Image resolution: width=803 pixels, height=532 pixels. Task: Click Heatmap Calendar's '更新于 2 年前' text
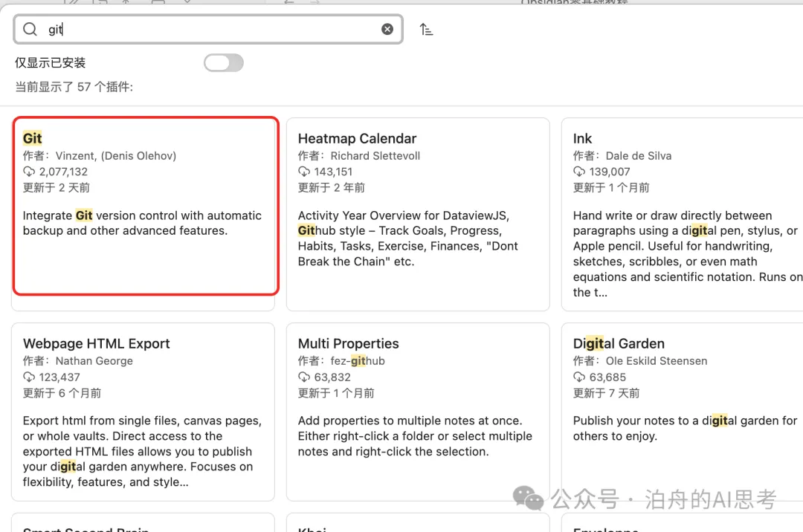[332, 188]
